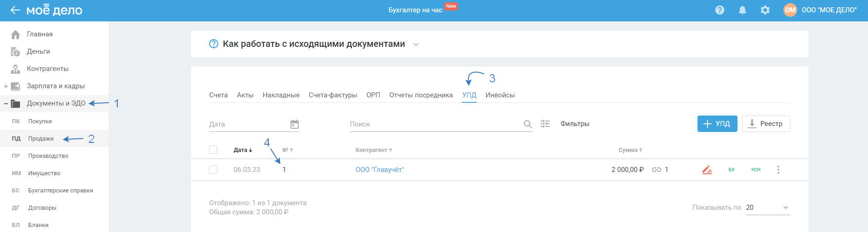The image size is (868, 232).
Task: Check the box for the 06.03.23 document
Action: [x=213, y=170]
